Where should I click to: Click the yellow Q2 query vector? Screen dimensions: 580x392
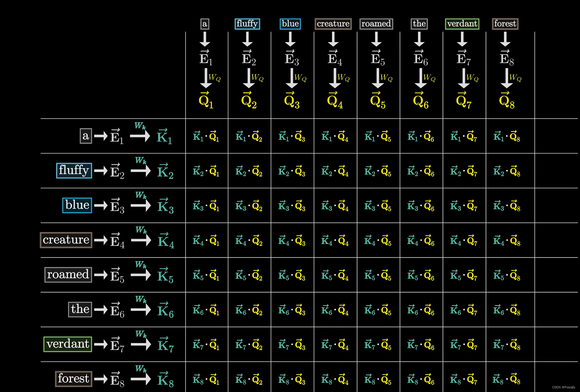pyautogui.click(x=249, y=100)
